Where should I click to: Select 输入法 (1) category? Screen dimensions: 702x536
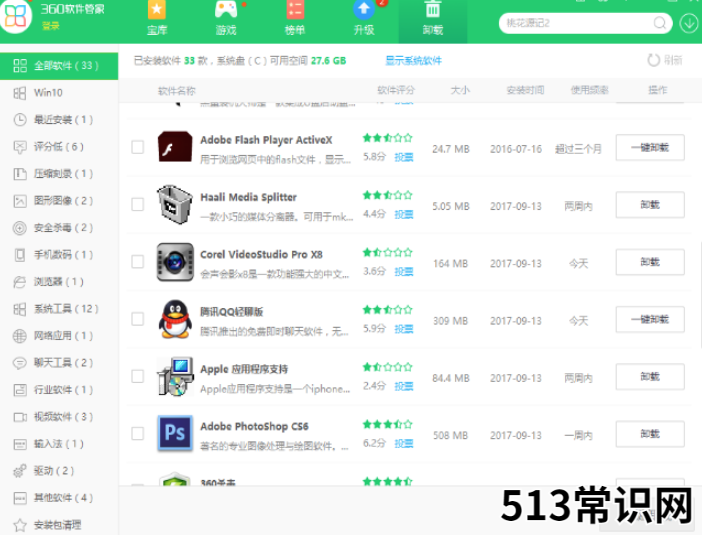(59, 444)
